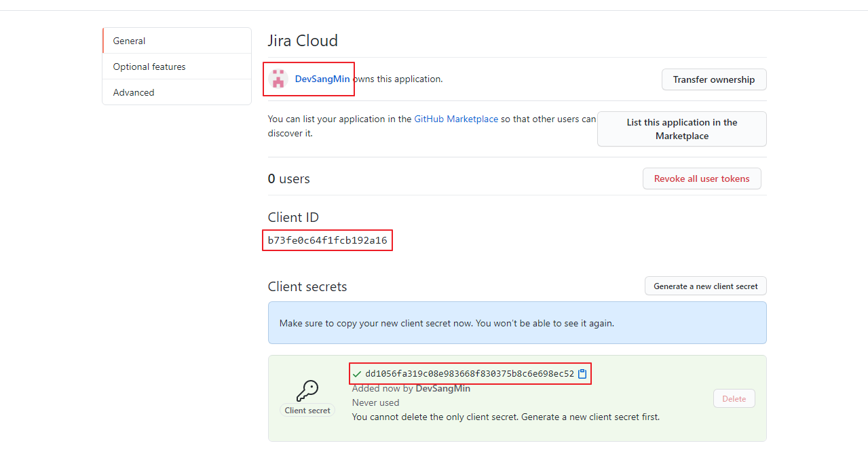The width and height of the screenshot is (868, 473).
Task: Select the Client ID value b73fe0c64f1fcb192a16
Action: (x=327, y=240)
